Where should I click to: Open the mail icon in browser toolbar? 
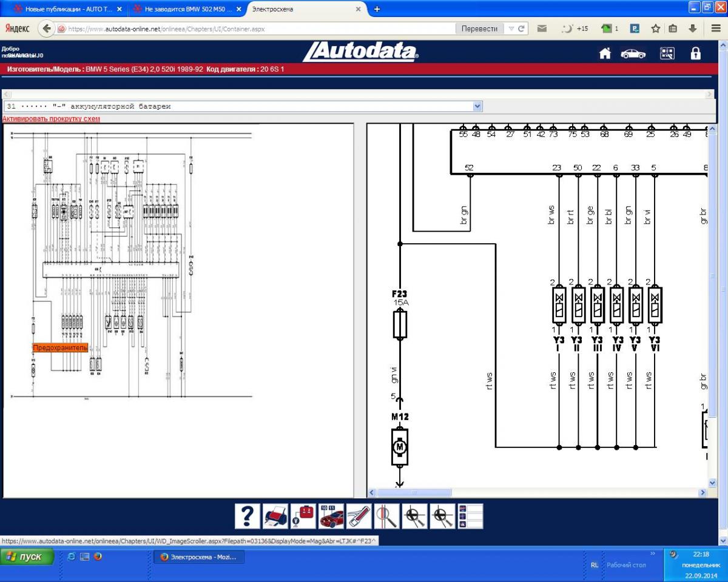click(542, 28)
